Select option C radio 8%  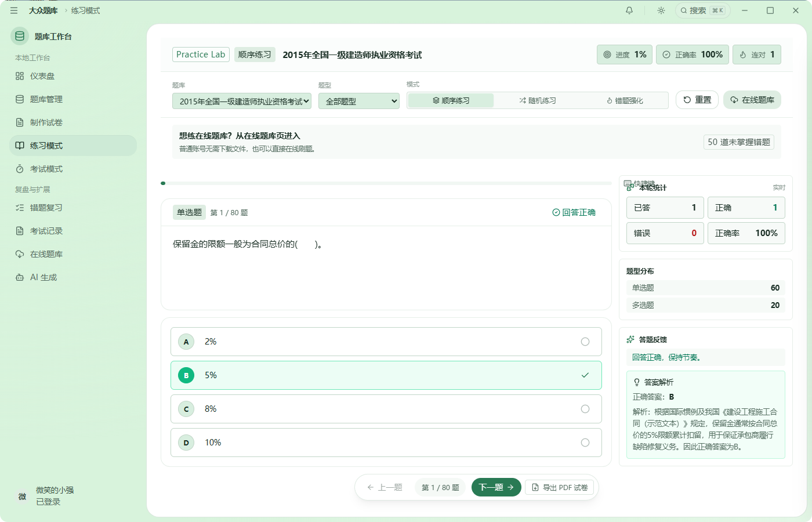click(x=585, y=409)
